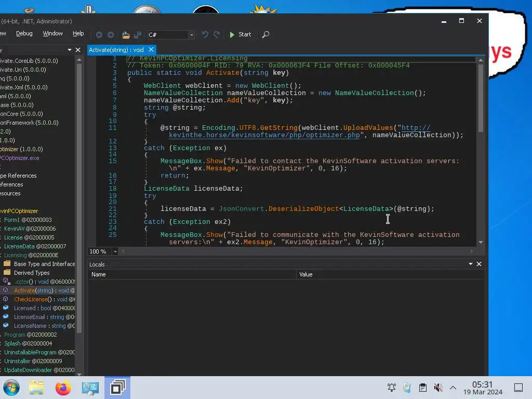The image size is (532, 399).
Task: Expand the hidden tray icons chevron
Action: [x=453, y=388]
